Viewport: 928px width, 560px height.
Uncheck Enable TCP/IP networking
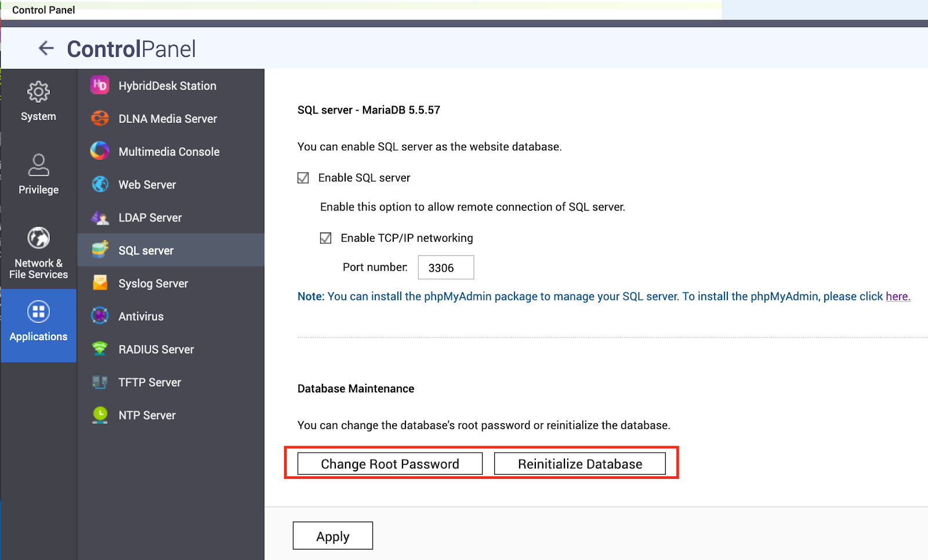(x=326, y=238)
